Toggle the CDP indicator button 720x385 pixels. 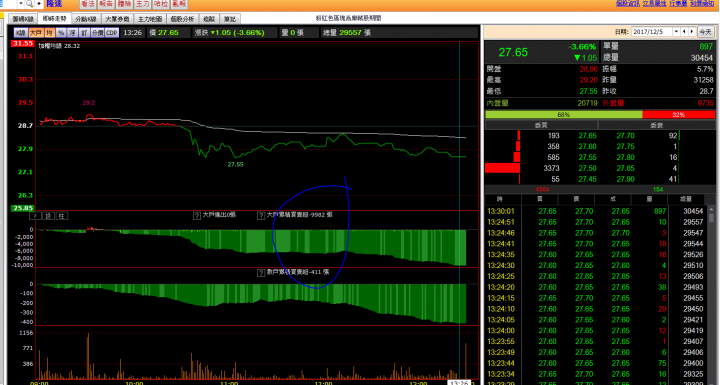(112, 33)
